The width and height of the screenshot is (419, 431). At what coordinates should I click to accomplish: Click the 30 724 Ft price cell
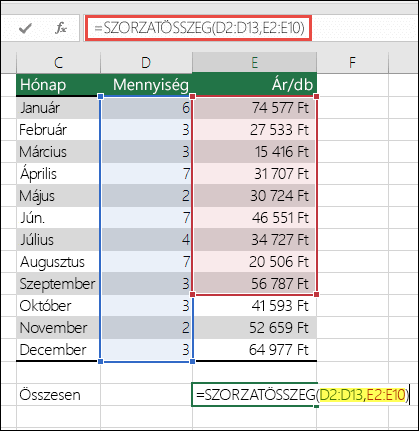pos(254,196)
